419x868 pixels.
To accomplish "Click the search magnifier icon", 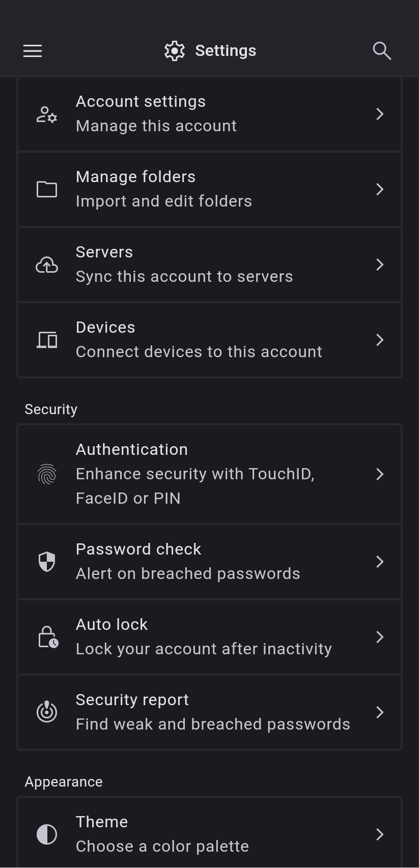I will click(382, 51).
